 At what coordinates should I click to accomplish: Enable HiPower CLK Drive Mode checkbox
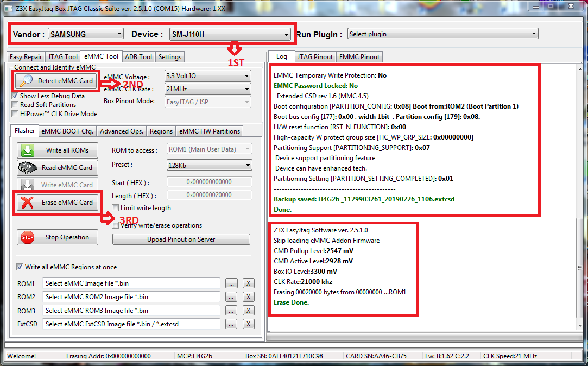point(15,114)
